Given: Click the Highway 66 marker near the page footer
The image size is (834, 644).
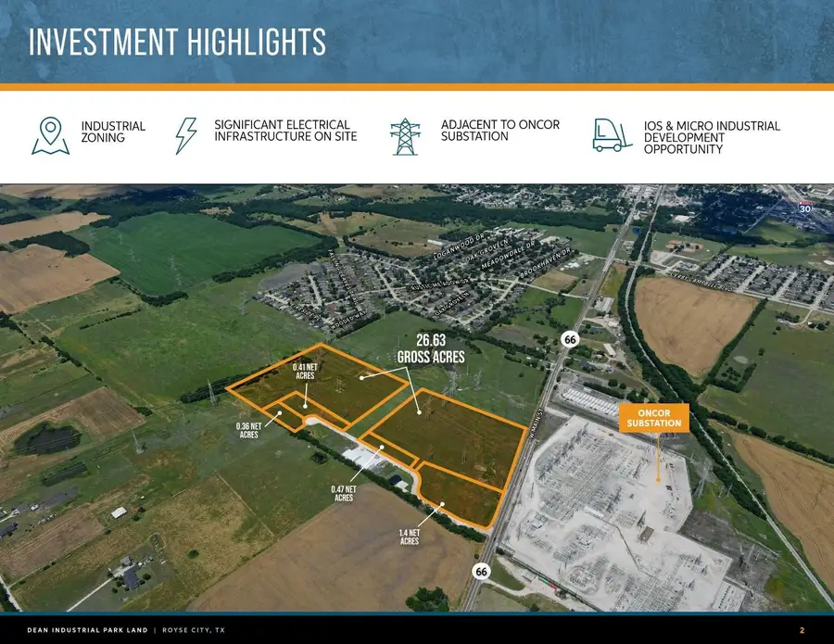Looking at the screenshot, I should 481,571.
